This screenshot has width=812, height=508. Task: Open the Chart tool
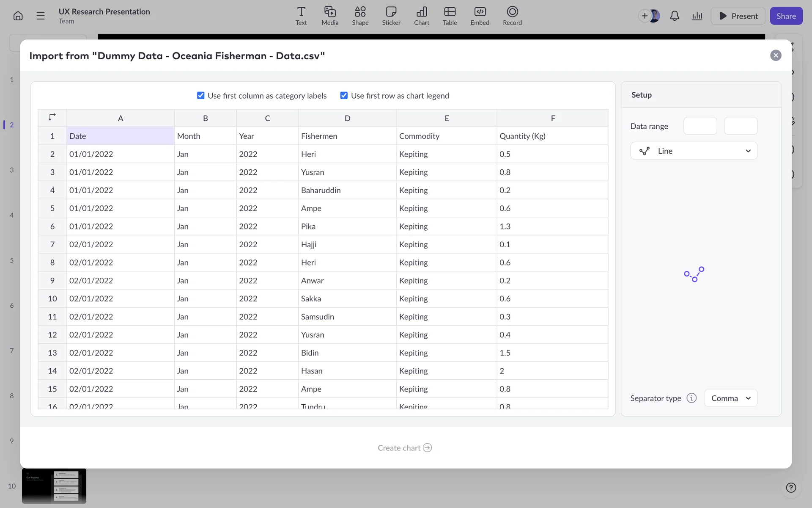pos(421,16)
